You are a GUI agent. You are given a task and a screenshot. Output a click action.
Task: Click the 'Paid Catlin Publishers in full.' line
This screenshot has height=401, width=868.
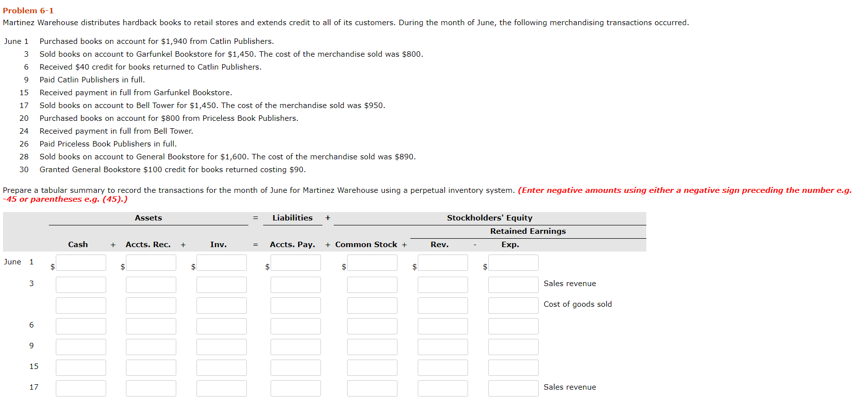[x=92, y=79]
